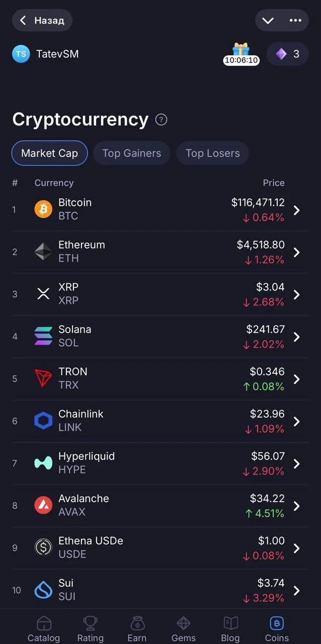Switch to the Top Losers filter
This screenshot has width=321, height=644.
point(212,153)
